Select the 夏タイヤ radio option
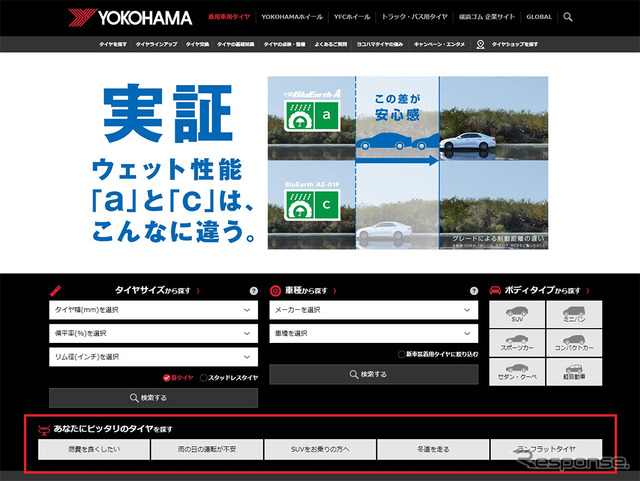The height and width of the screenshot is (481, 640). (178, 378)
